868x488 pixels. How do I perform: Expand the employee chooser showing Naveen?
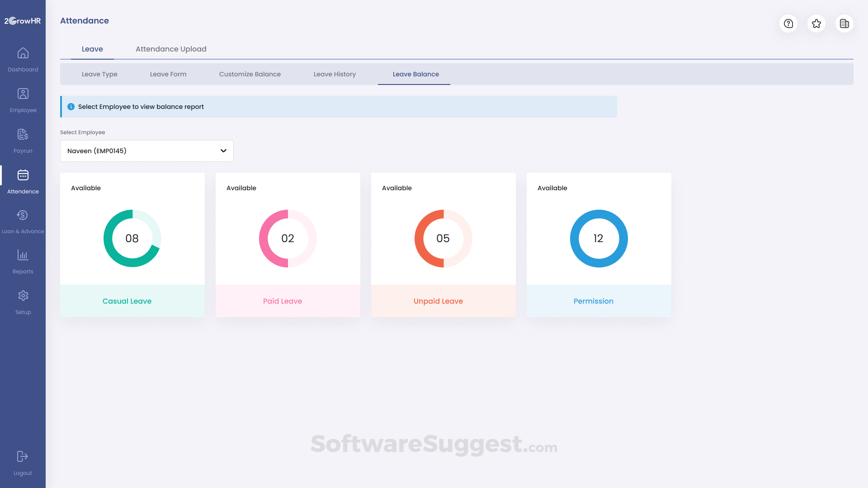tap(146, 150)
